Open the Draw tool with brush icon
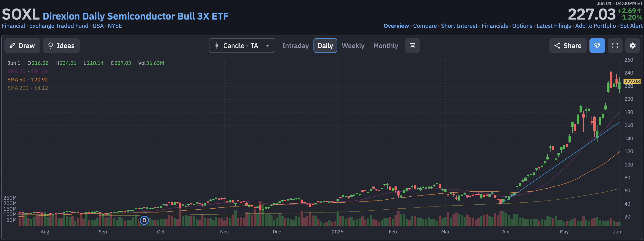 click(22, 46)
